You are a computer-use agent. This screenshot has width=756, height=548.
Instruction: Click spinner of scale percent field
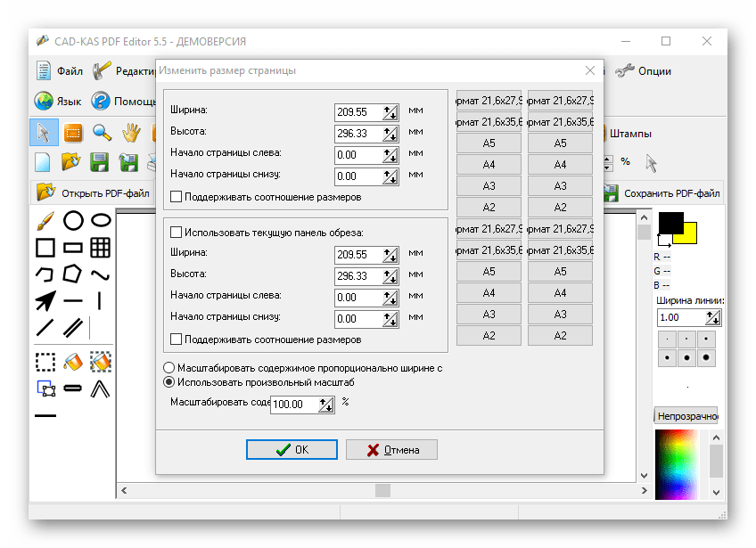pyautogui.click(x=326, y=405)
